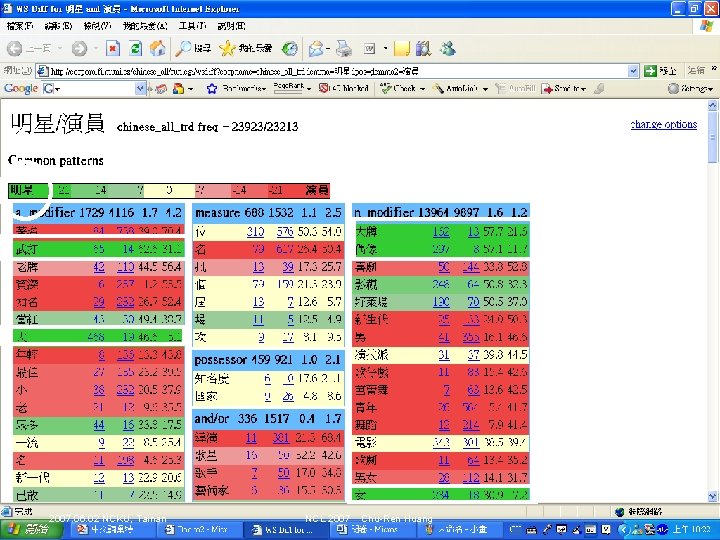Open the Help menu (說明)

[231, 26]
